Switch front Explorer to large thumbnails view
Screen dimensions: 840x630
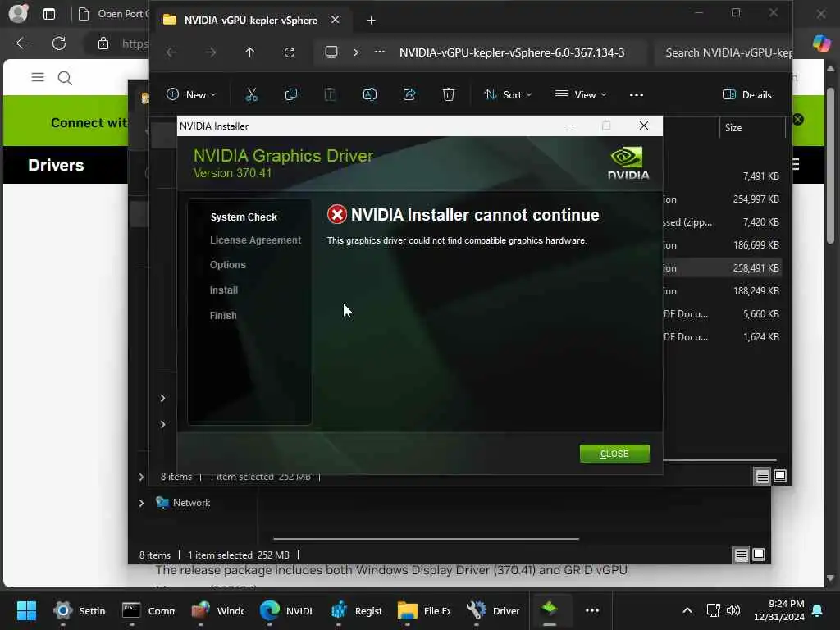coord(780,476)
